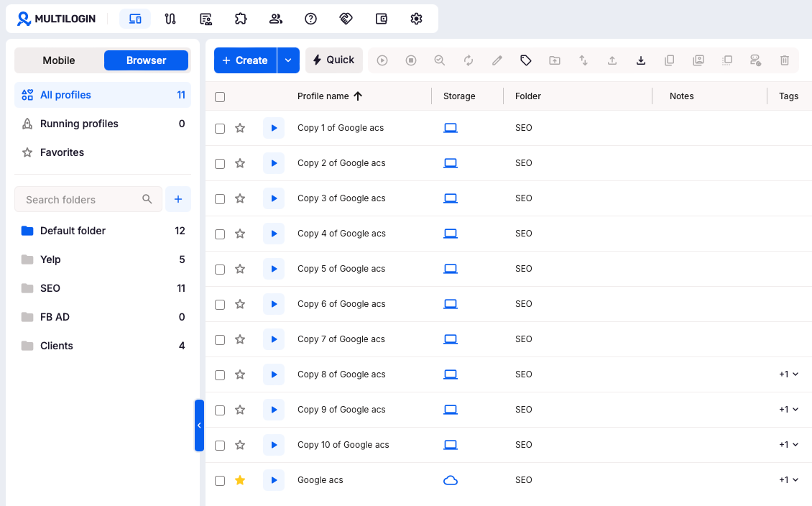Screen dimensions: 812x506
Task: Click the toolbar move to folder icon
Action: [x=555, y=60]
